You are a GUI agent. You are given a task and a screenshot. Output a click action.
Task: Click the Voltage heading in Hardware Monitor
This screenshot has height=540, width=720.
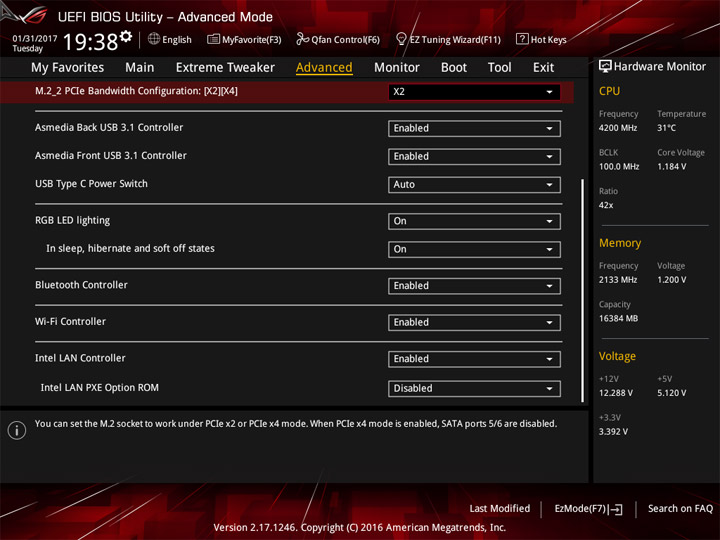pyautogui.click(x=617, y=356)
